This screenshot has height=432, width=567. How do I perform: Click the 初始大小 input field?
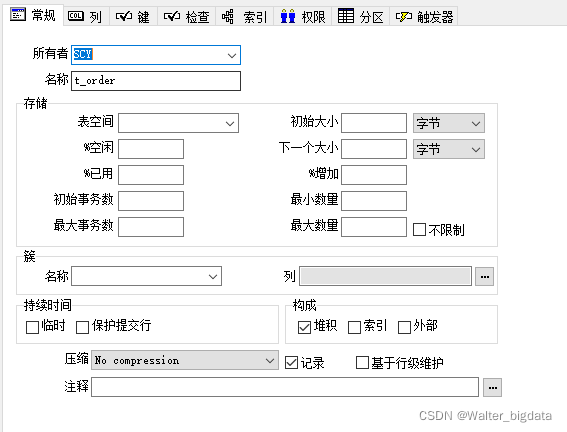click(374, 123)
